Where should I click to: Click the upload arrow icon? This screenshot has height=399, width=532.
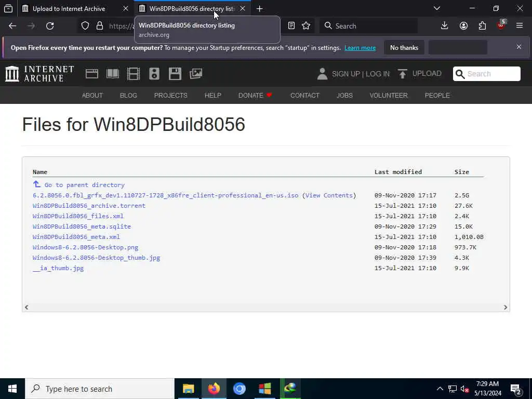403,74
